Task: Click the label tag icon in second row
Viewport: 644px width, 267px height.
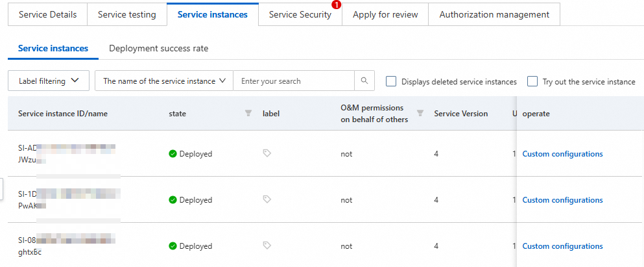Action: point(267,199)
